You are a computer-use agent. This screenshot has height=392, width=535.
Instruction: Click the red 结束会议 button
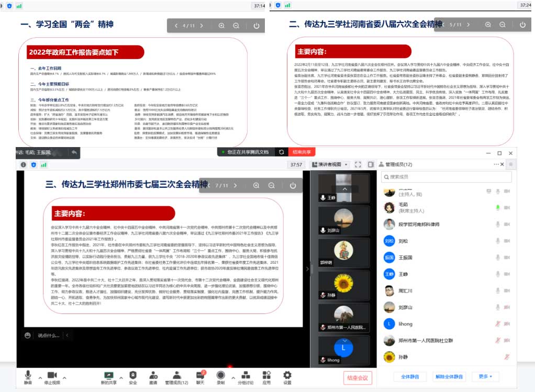point(358,377)
